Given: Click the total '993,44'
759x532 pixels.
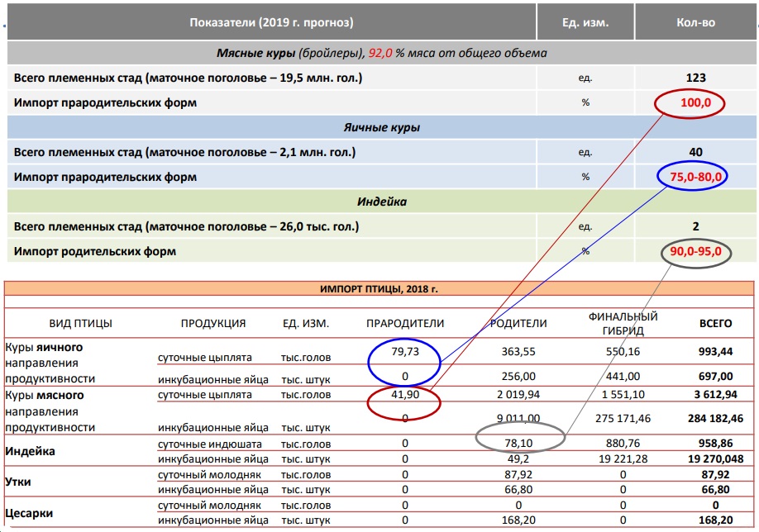Looking at the screenshot, I should [715, 352].
